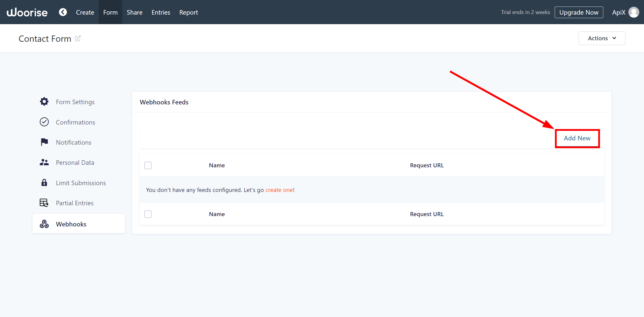Open the external link icon beside Contact Form
Viewport: 644px width, 317px height.
(78, 38)
